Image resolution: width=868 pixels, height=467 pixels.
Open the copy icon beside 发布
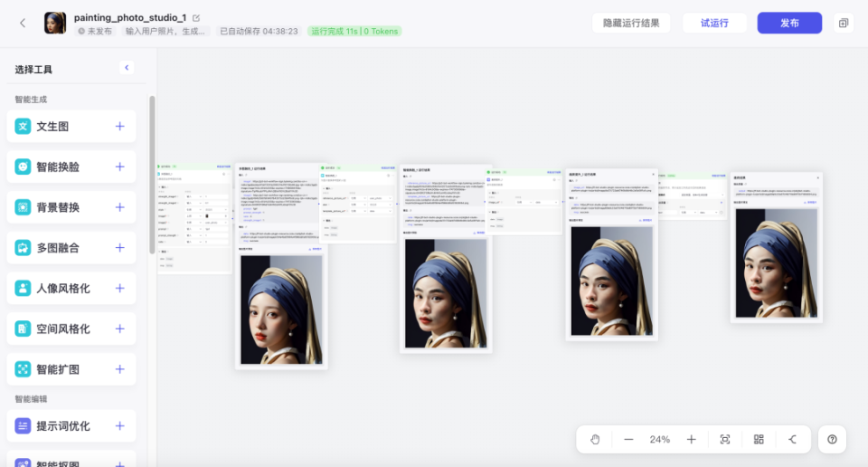click(843, 23)
